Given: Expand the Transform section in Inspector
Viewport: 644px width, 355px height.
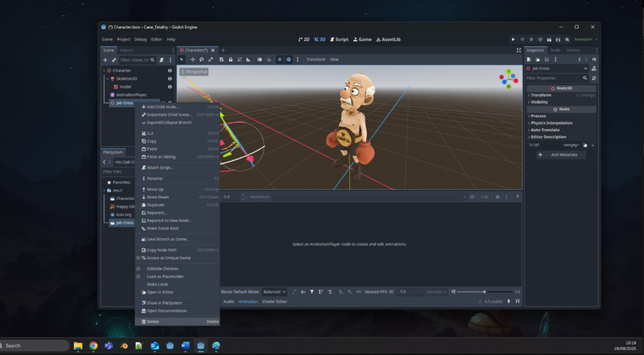Looking at the screenshot, I should pos(541,95).
